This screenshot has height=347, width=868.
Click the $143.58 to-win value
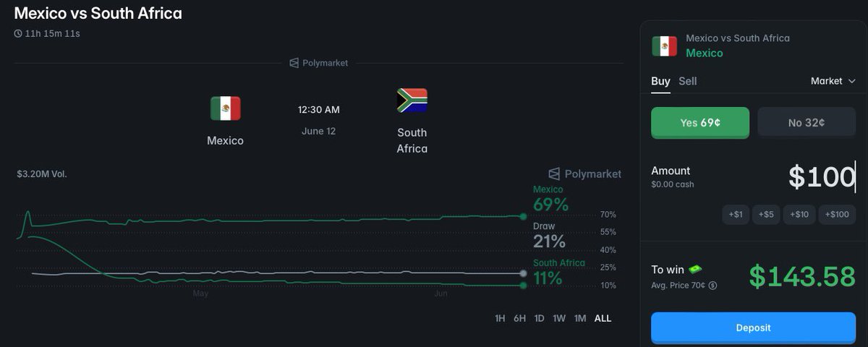802,276
